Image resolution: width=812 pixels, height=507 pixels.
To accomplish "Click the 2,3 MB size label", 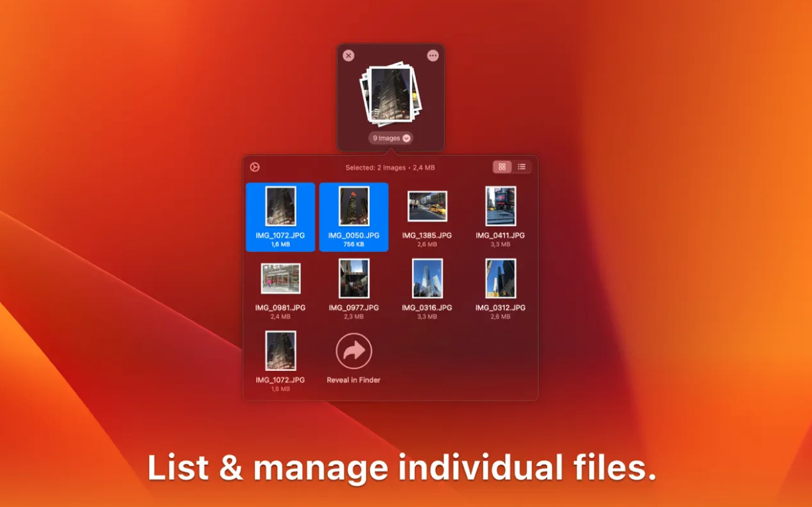I will point(354,317).
